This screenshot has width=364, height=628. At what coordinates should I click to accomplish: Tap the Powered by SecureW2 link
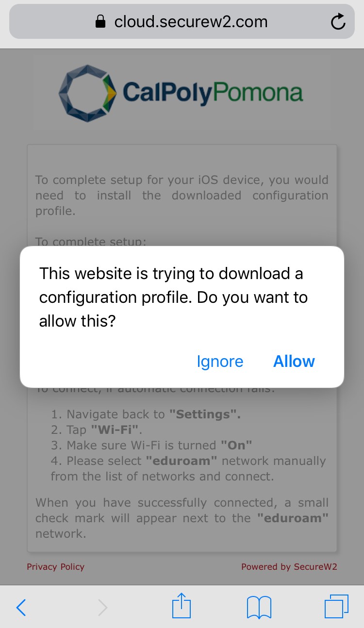point(289,566)
